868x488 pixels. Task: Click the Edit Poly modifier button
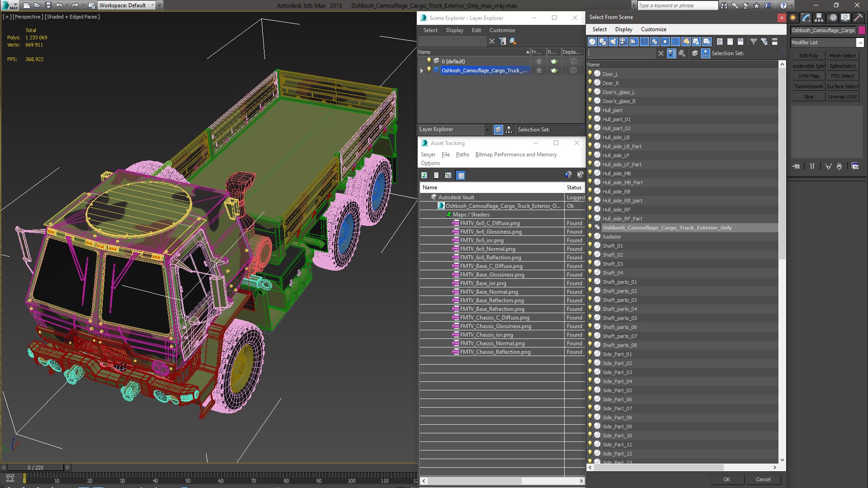809,56
